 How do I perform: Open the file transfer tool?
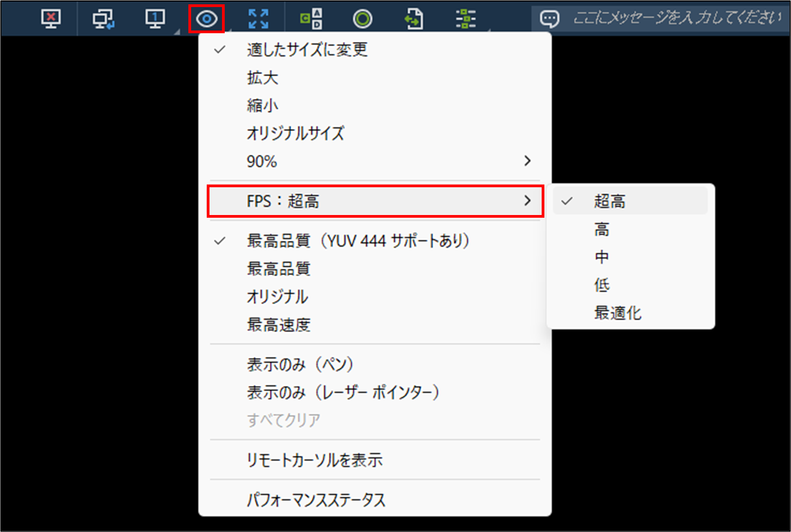[414, 18]
